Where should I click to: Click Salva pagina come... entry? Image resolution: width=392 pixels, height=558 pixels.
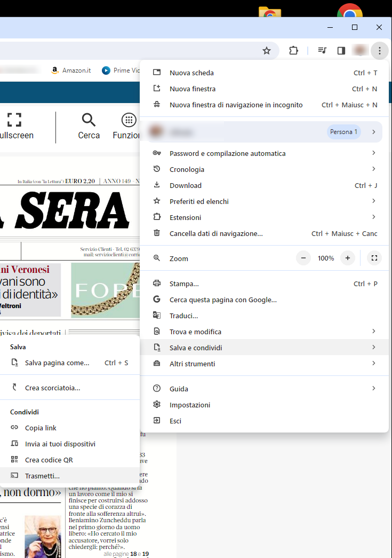tap(57, 363)
